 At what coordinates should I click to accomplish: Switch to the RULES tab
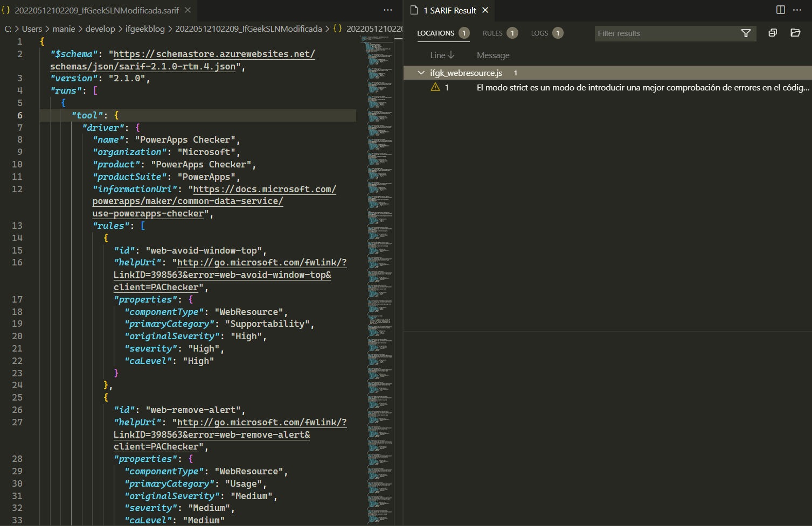click(492, 33)
